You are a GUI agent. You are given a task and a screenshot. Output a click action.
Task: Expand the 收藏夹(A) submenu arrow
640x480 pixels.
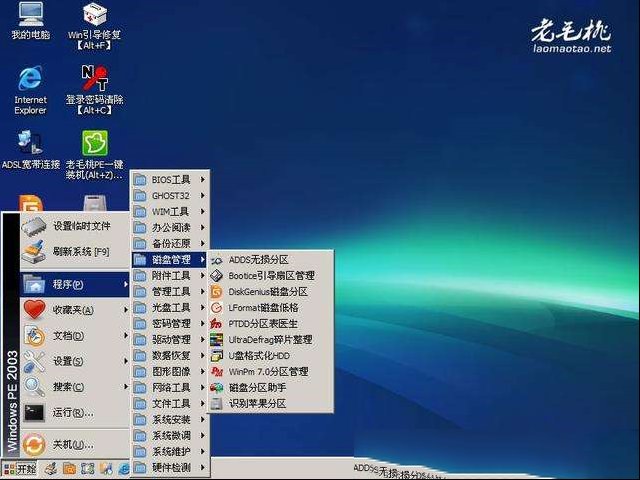click(126, 310)
